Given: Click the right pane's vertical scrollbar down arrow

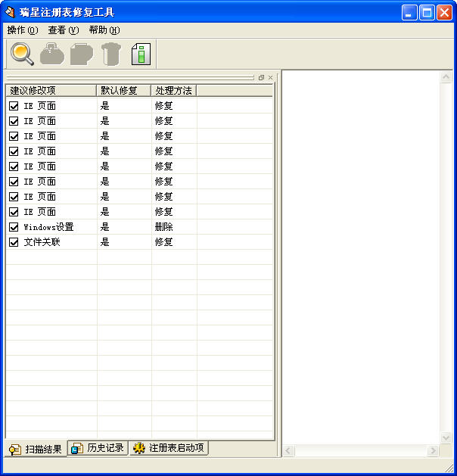Looking at the screenshot, I should pos(446,437).
